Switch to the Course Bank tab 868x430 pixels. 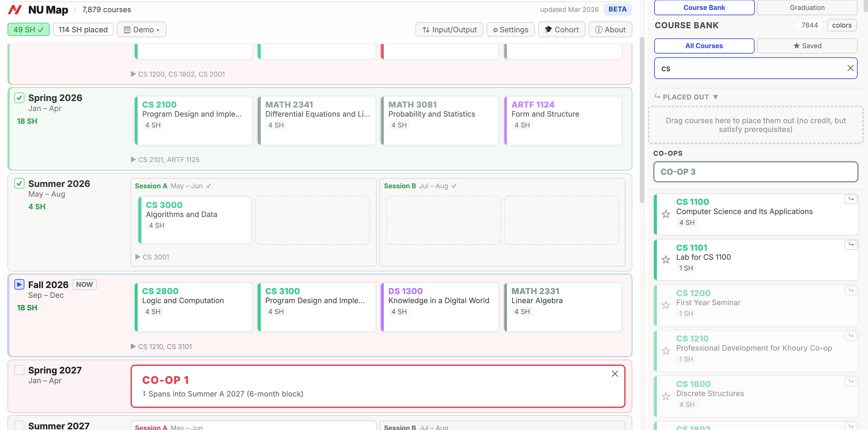pos(704,7)
